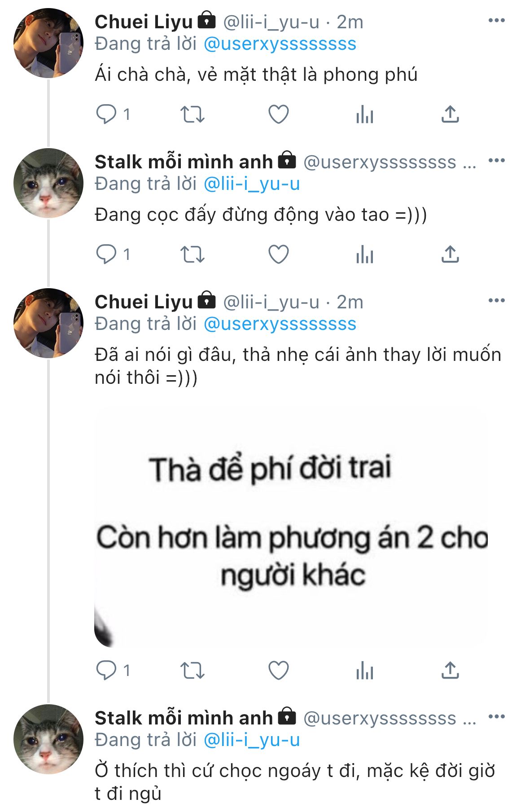Open the "Stalk mỗi mình anh" name on the last tweet

(184, 718)
